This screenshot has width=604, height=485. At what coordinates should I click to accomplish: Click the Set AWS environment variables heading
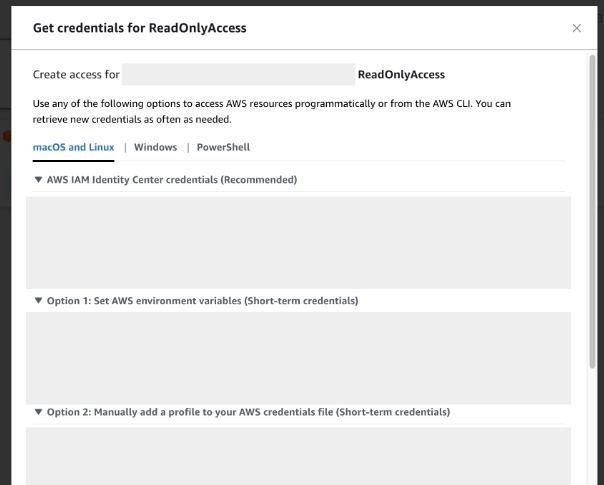(x=202, y=300)
